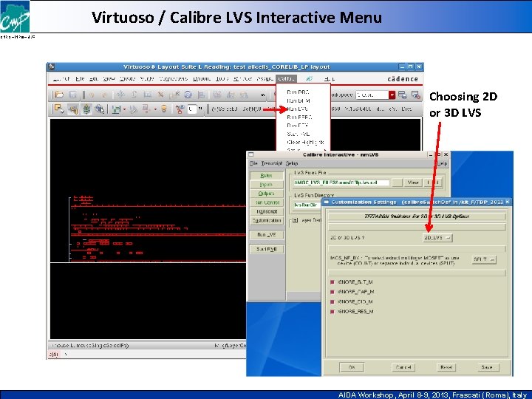
Task: Click the green tree hierarchy icon
Action: coord(87,109)
